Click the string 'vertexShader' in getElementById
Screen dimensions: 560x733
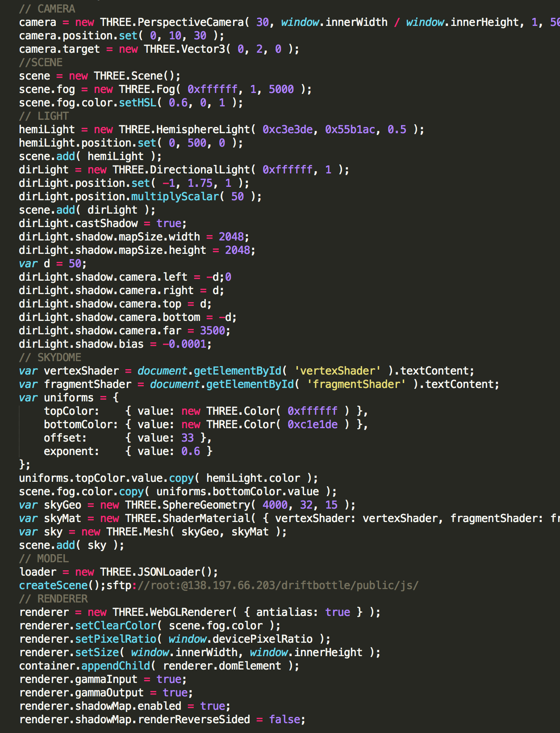tap(337, 371)
